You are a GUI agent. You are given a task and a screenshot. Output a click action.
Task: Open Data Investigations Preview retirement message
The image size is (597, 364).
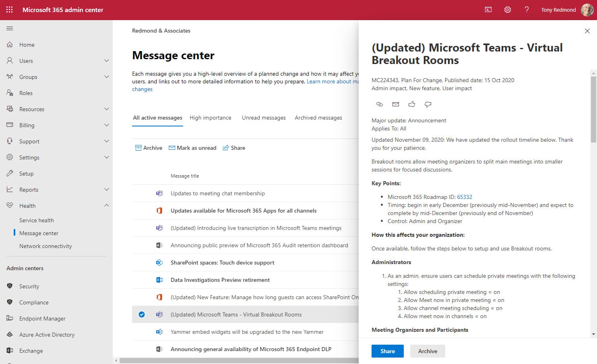220,280
